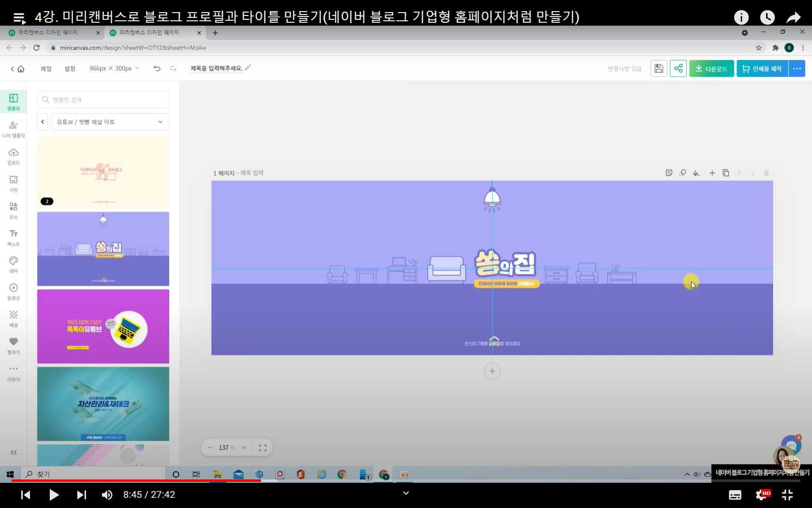The image size is (812, 508).
Task: Open the 사진 photos panel
Action: click(x=14, y=183)
